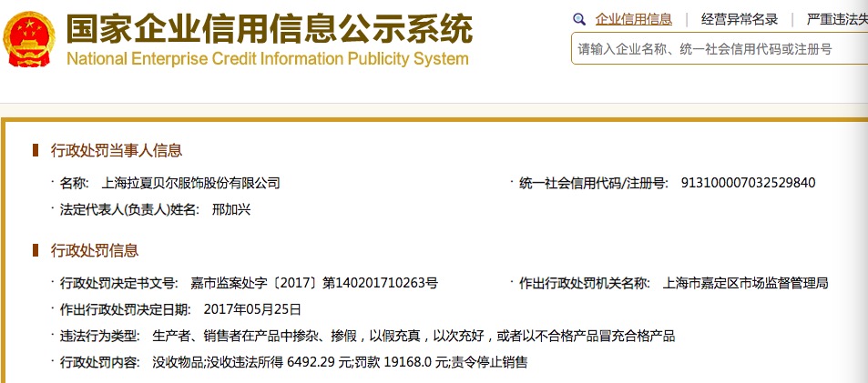Select company name 上海拉夏贝尔服饰股份有限公司
Screen dimensions: 868x383
coord(191,183)
